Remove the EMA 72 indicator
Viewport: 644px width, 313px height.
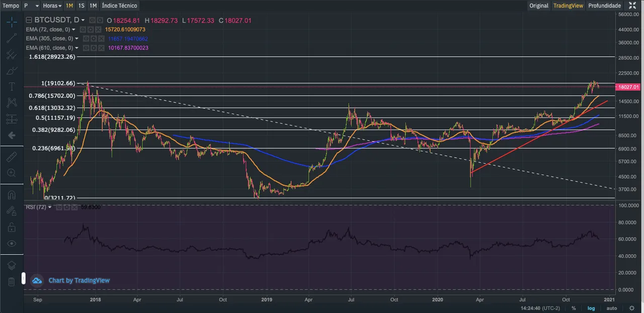coord(98,30)
